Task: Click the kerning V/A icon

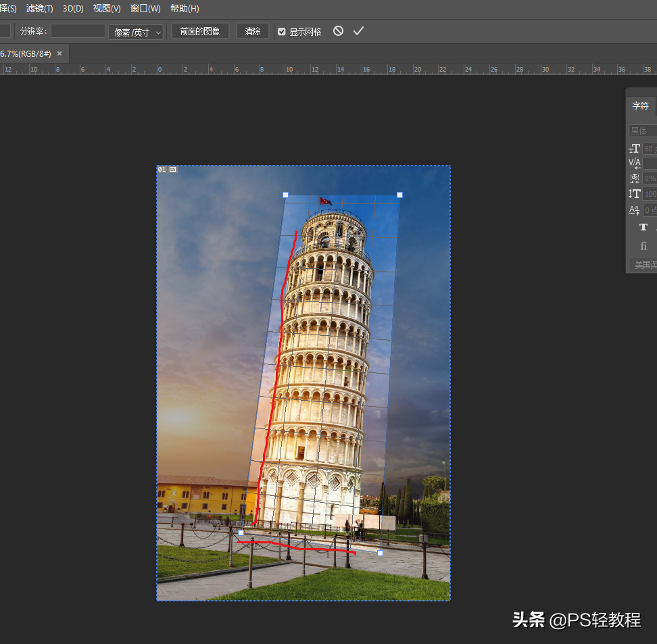Action: [x=635, y=164]
